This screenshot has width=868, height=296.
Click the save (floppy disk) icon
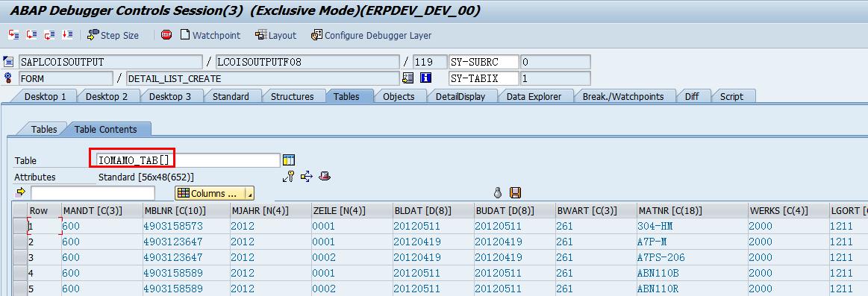516,192
